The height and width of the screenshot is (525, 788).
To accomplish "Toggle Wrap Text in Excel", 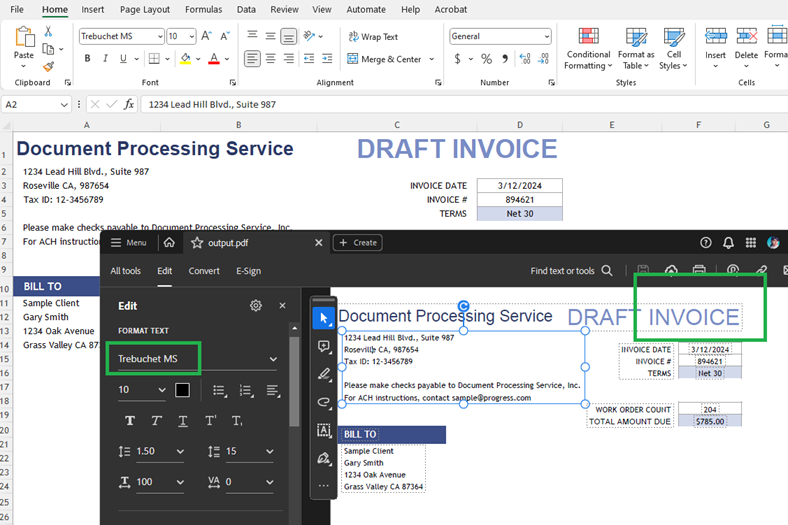I will click(372, 37).
